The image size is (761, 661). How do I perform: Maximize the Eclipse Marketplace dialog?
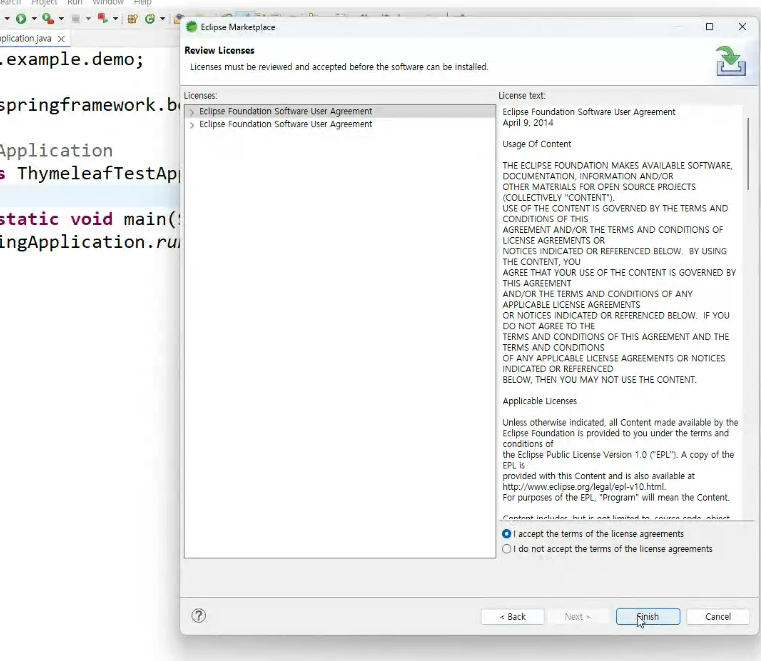[709, 27]
